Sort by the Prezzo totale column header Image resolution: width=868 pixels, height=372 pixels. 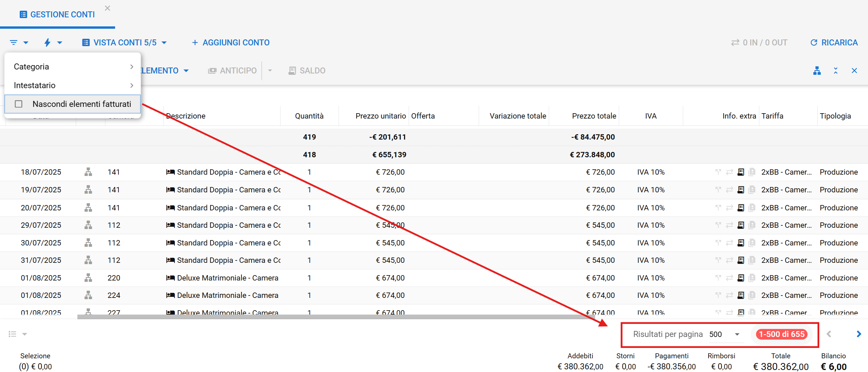pyautogui.click(x=593, y=116)
